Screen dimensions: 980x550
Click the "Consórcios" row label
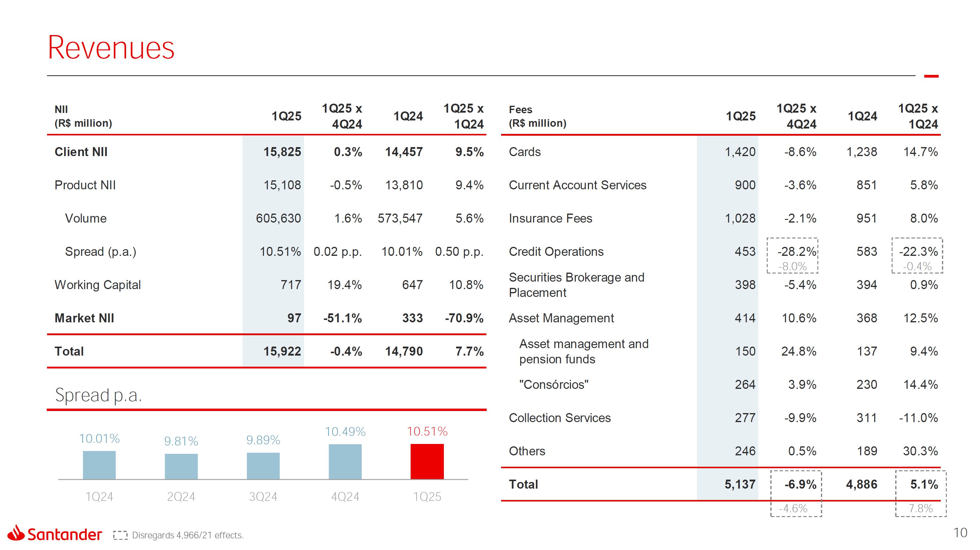pos(553,384)
